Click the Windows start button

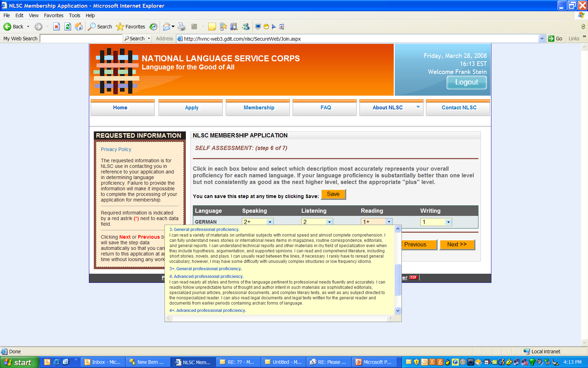pyautogui.click(x=19, y=362)
